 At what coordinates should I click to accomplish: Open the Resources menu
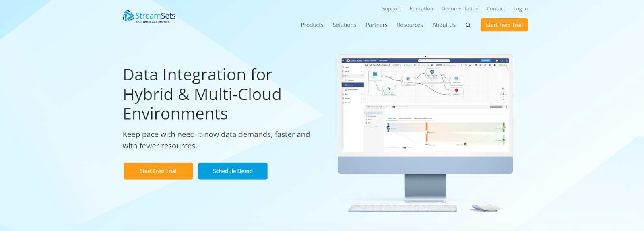pos(410,25)
